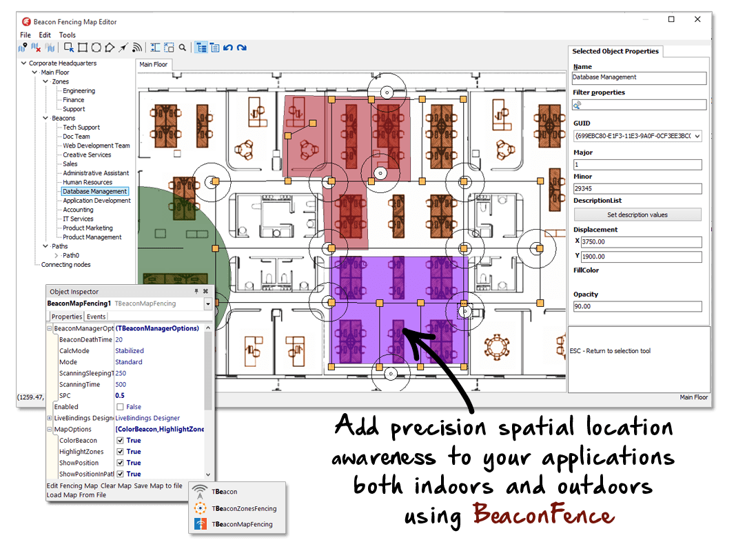Open the Edit menu
Screen dimensions: 756x560
[x=45, y=34]
